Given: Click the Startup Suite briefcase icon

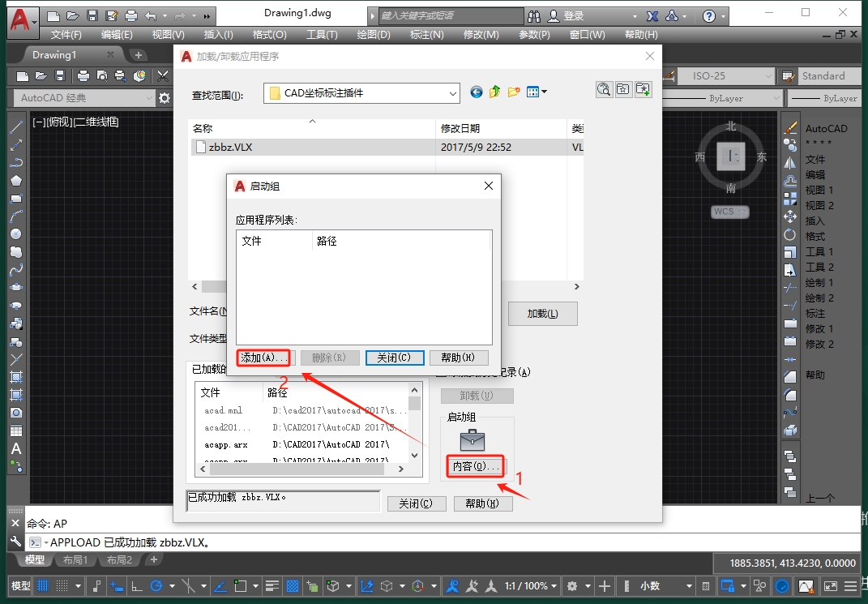Looking at the screenshot, I should 472,440.
